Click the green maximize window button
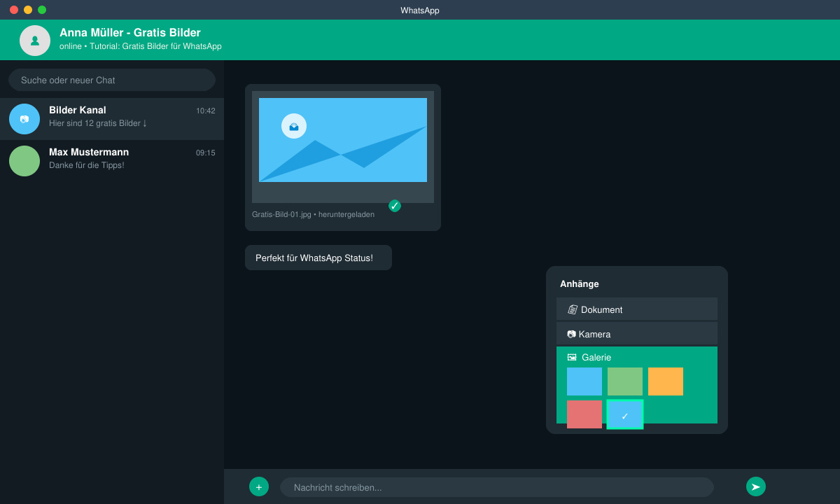 (x=42, y=10)
